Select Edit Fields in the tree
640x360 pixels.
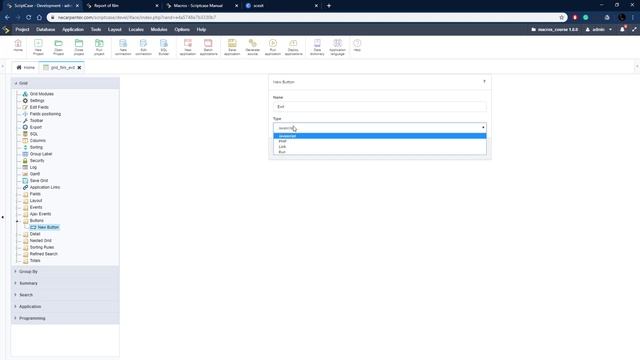pyautogui.click(x=39, y=107)
